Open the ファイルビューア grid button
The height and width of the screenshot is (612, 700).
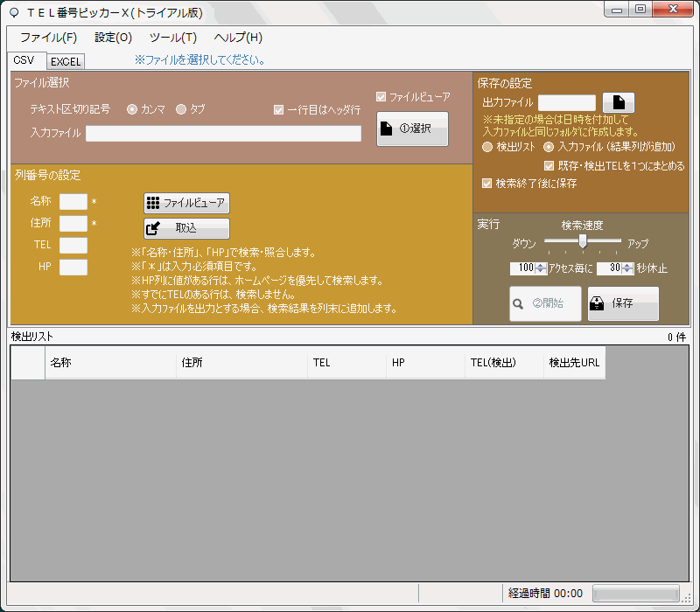click(x=186, y=203)
